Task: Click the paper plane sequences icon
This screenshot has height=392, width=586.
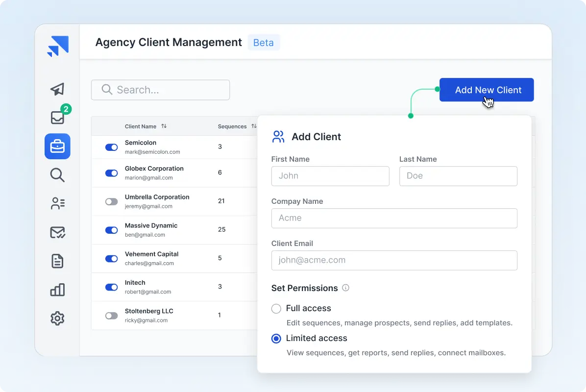Action: [x=57, y=89]
